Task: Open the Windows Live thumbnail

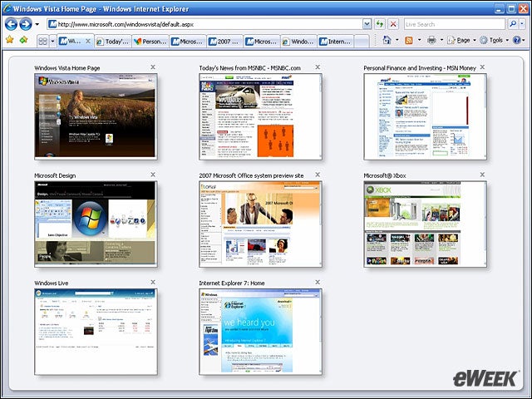Action: point(96,332)
